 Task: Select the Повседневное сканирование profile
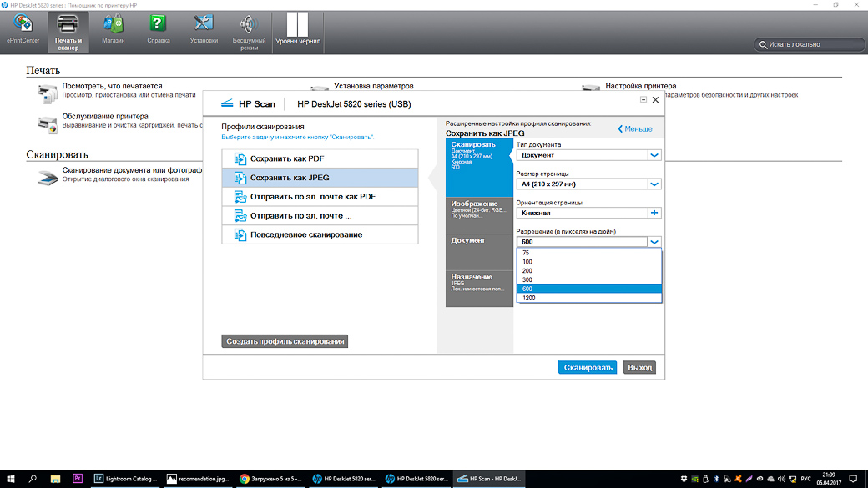(320, 234)
